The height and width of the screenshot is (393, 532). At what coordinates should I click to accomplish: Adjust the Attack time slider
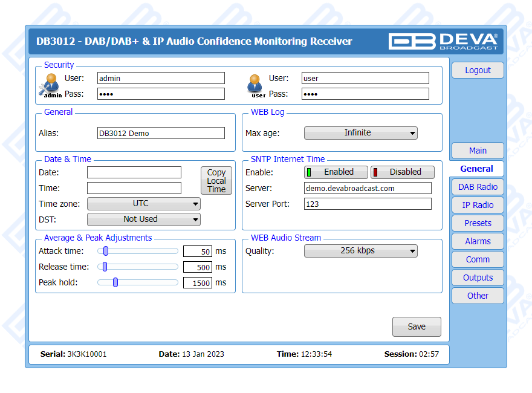click(106, 251)
